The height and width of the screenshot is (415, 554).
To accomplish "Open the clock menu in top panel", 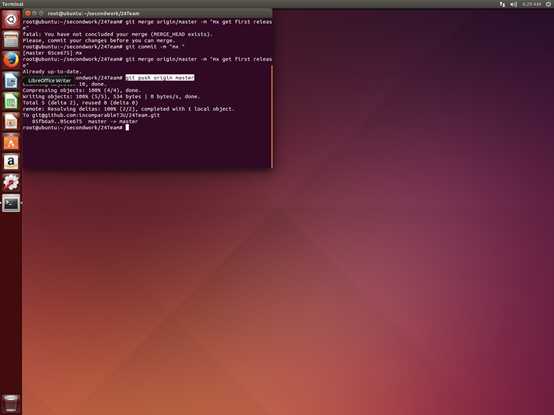I will point(531,4).
